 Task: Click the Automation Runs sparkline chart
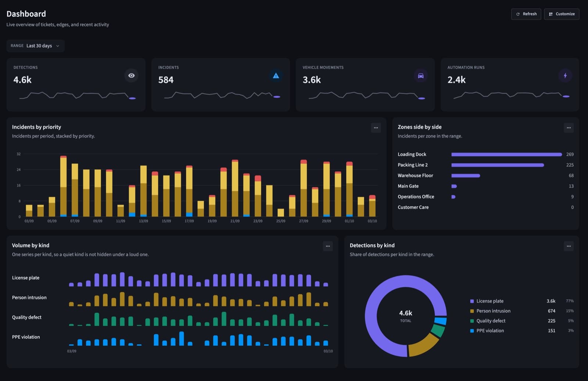[x=512, y=95]
